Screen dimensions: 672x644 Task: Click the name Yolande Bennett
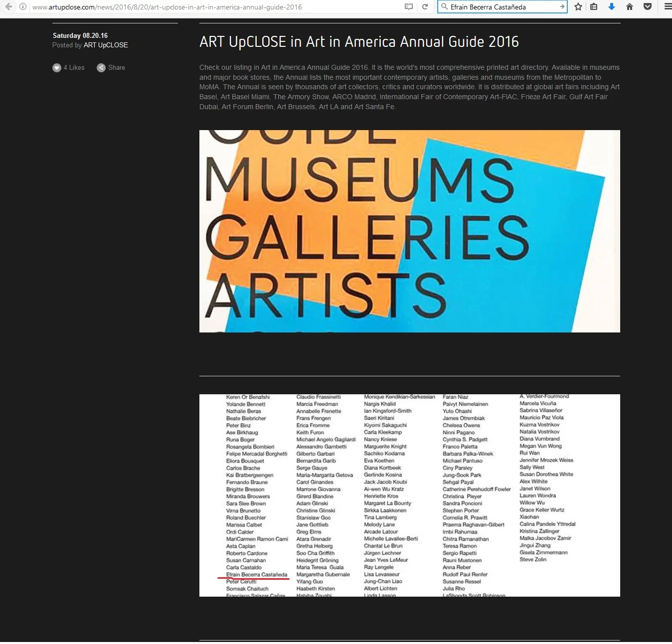coord(246,404)
